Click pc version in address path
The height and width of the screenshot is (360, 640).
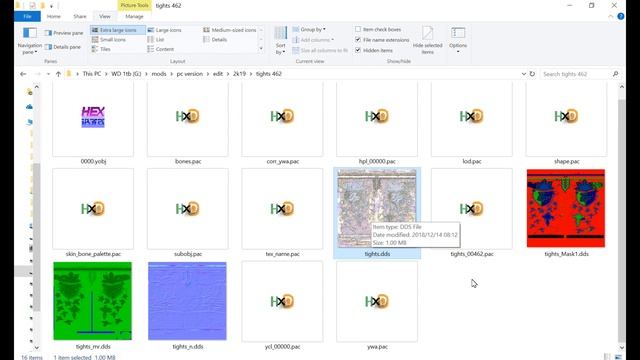point(189,74)
